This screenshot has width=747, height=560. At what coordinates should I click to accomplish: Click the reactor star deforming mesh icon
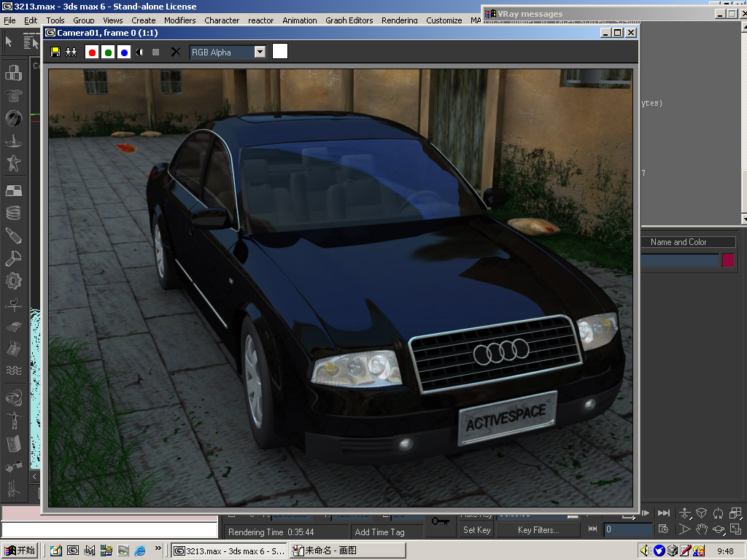click(13, 163)
